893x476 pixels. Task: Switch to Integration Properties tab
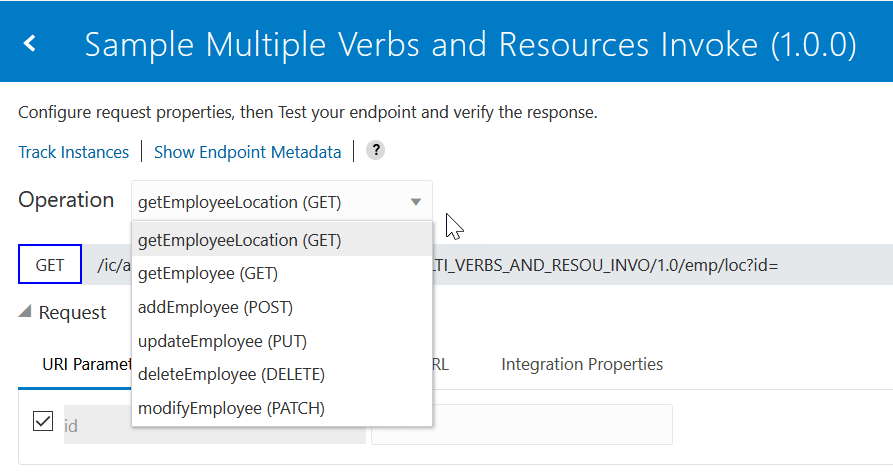click(582, 364)
